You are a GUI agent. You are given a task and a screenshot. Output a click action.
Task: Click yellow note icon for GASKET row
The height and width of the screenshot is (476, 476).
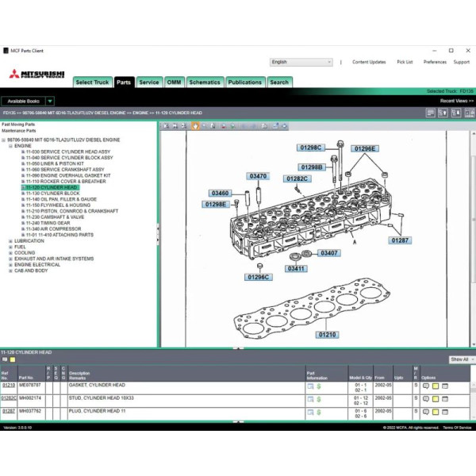435,386
